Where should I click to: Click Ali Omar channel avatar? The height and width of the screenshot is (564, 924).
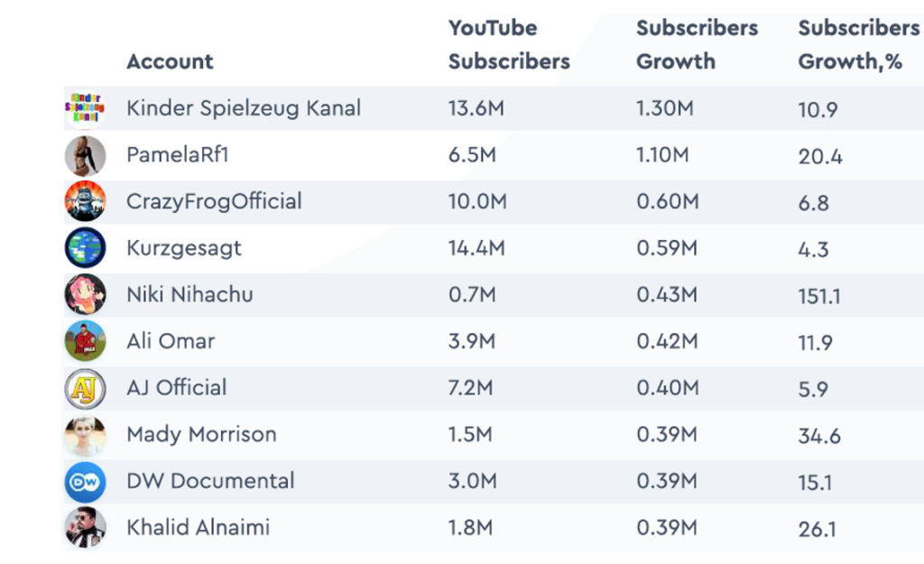tap(86, 341)
